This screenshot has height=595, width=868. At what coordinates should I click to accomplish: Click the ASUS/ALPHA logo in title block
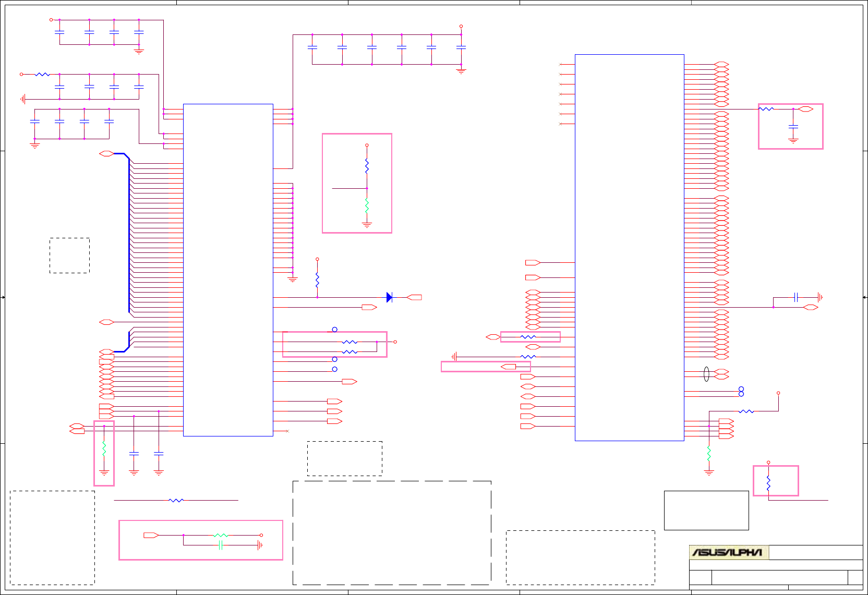729,552
